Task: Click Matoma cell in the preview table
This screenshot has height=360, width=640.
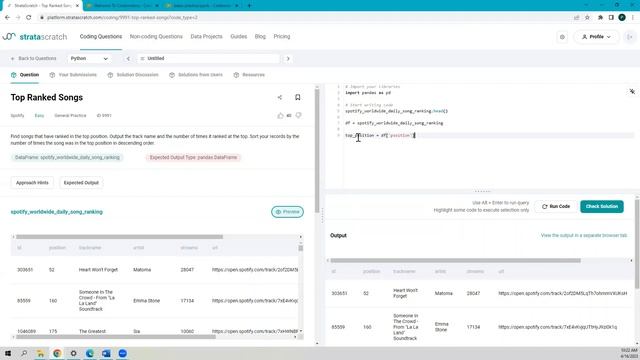Action: [142, 270]
